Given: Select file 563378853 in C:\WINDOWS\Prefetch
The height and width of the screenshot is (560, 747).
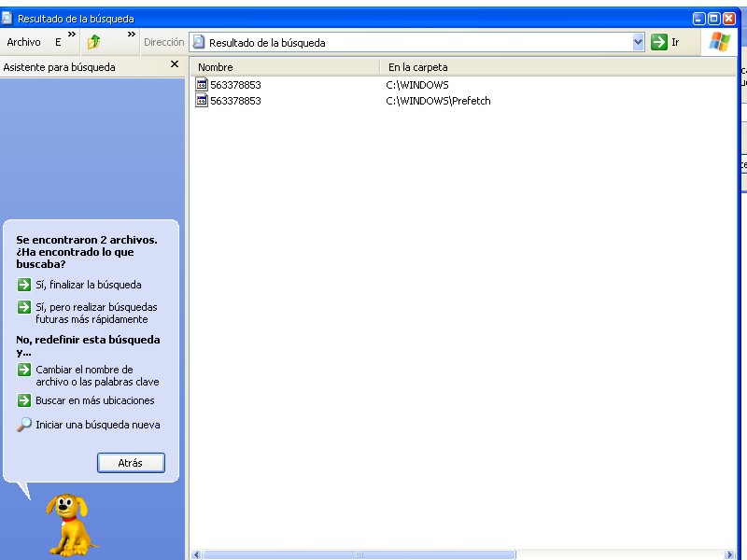Looking at the screenshot, I should coord(235,101).
